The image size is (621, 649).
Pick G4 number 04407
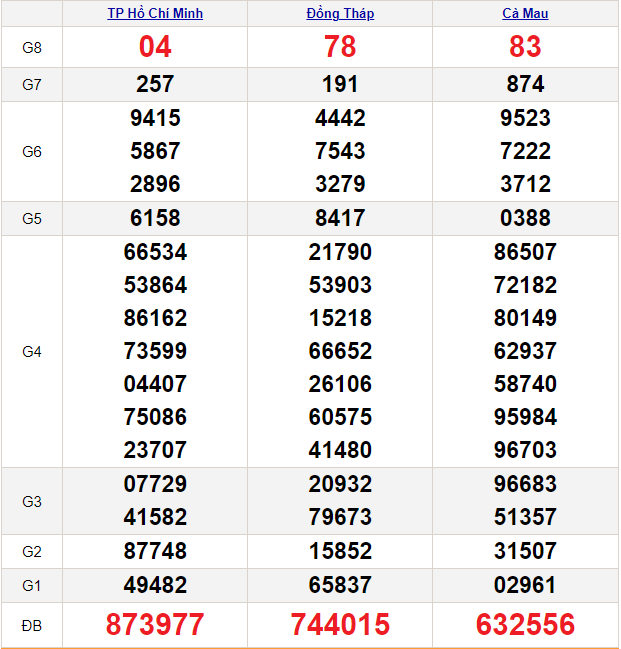click(x=155, y=384)
